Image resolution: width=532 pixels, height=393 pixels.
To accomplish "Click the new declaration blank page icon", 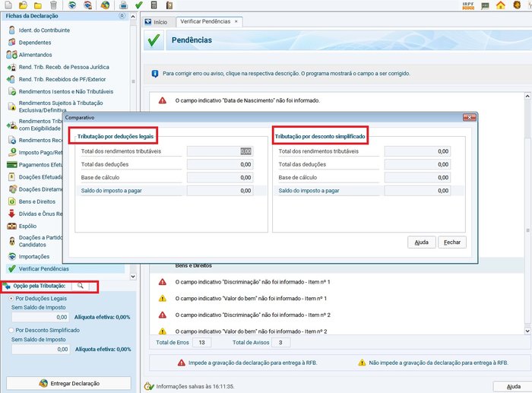I will [8, 5].
